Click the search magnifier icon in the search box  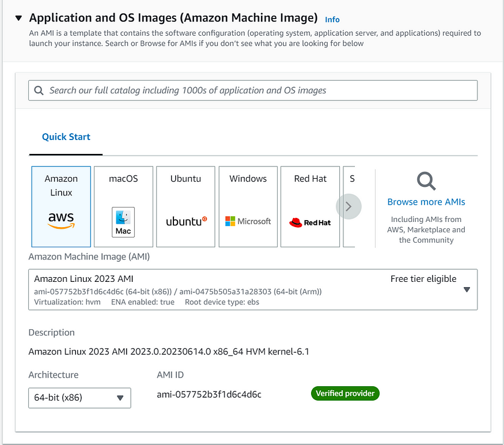click(39, 90)
